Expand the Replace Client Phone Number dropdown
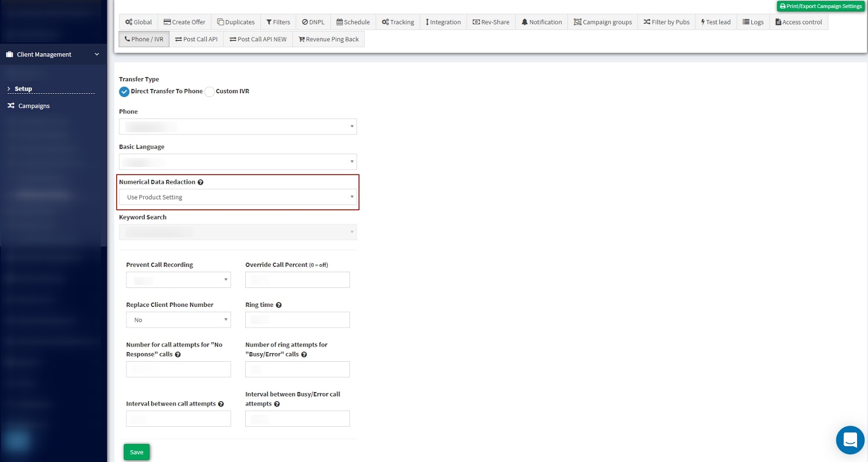Viewport: 868px width, 462px height. [178, 320]
